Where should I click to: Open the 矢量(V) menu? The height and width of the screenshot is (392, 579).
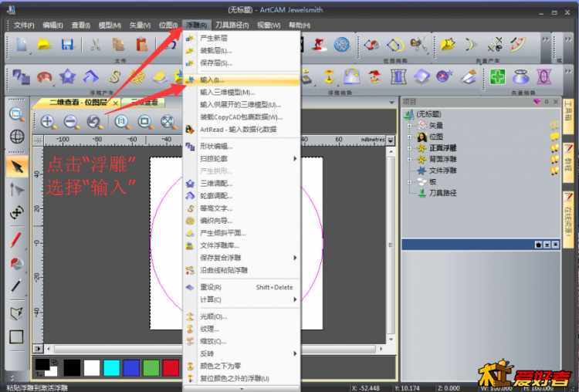click(x=140, y=25)
